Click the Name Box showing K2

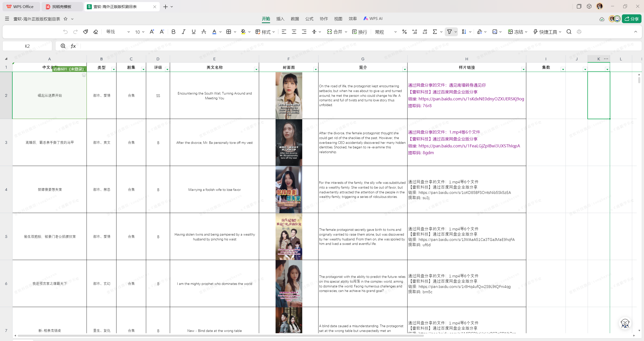coord(27,46)
